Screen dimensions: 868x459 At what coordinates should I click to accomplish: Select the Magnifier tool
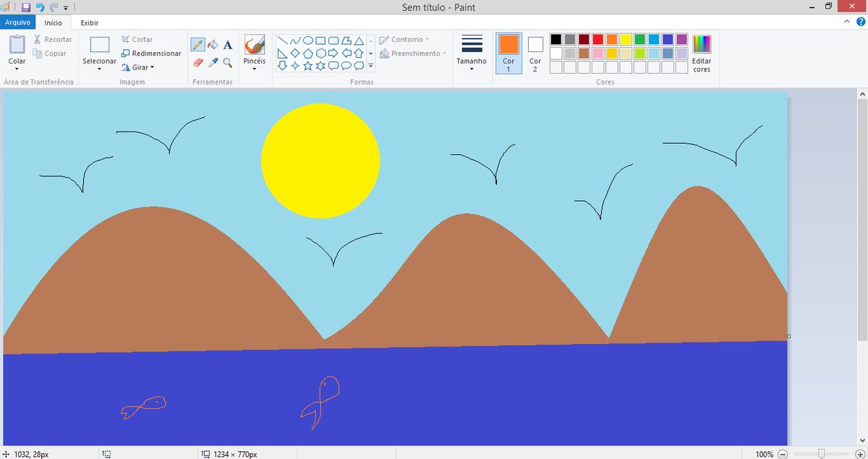pos(228,63)
